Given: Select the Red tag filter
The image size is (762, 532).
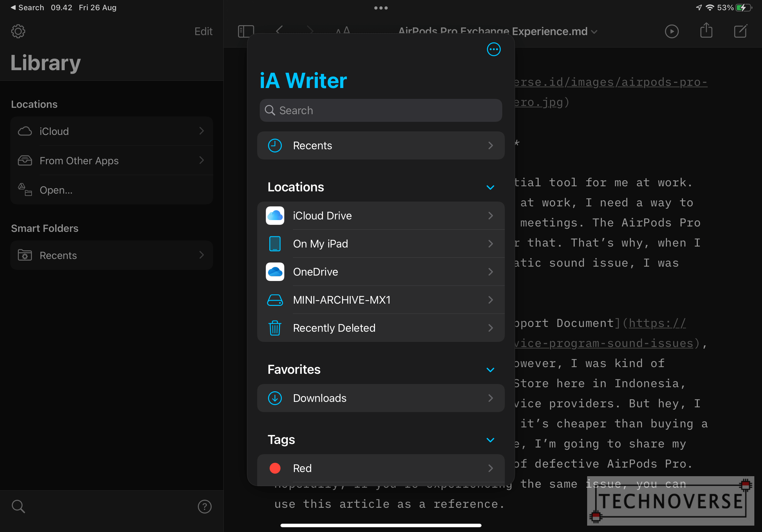Looking at the screenshot, I should [x=381, y=468].
